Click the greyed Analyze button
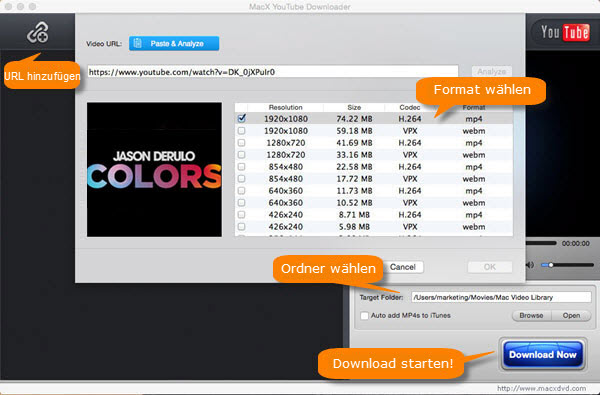 492,72
